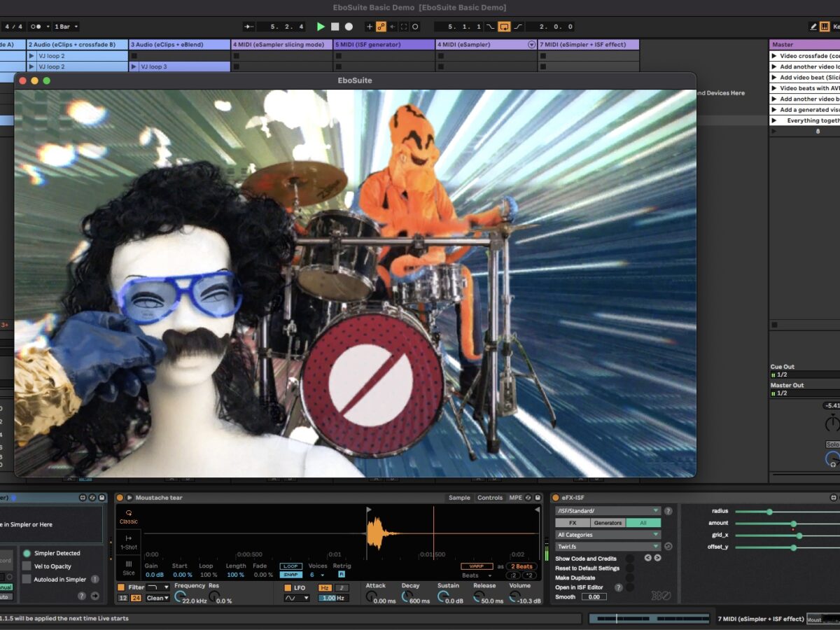Click the Arrangement Record circle button
Image resolution: width=840 pixels, height=630 pixels.
tap(349, 27)
